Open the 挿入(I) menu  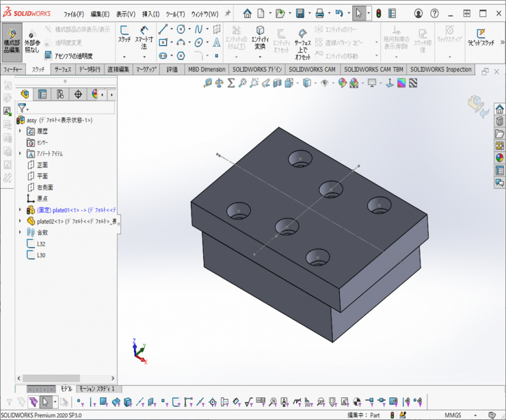150,14
